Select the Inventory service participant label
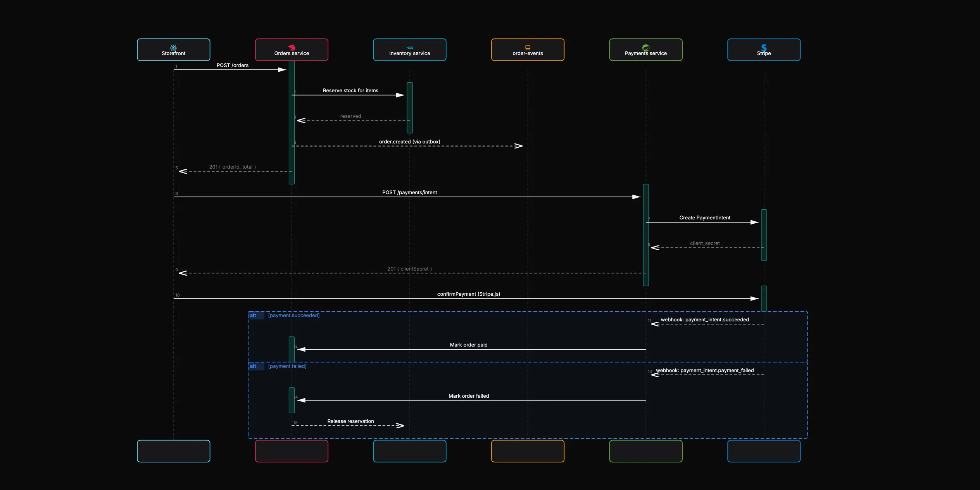The image size is (980, 490). [410, 53]
